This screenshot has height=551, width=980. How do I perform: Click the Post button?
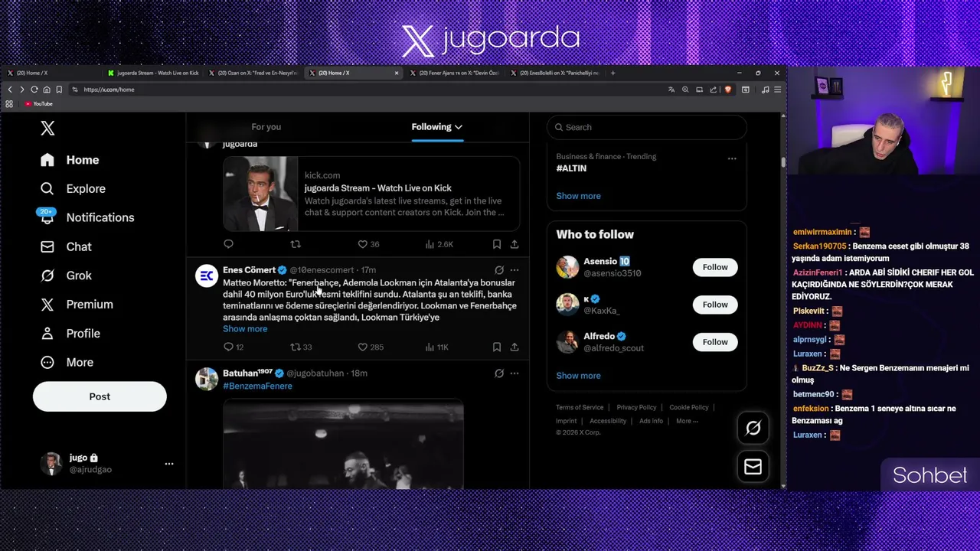[100, 396]
